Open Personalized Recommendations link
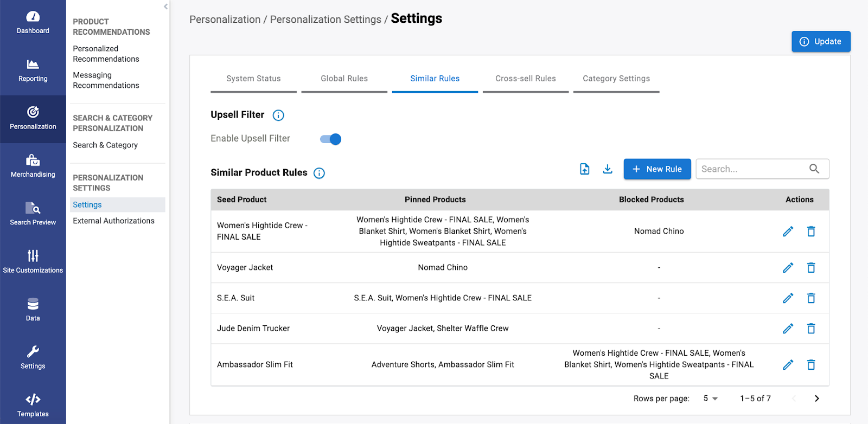Screen dimensions: 868x424 click(x=106, y=54)
